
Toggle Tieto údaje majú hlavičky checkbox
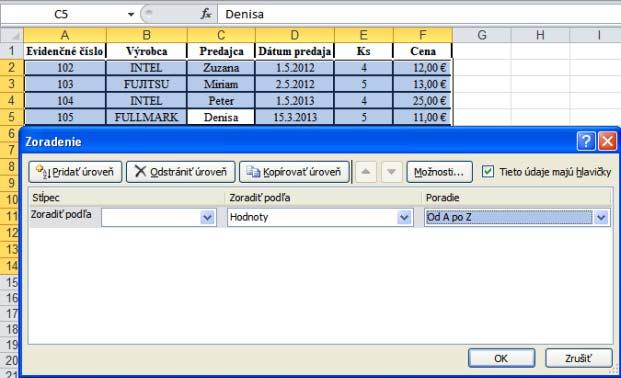pos(488,172)
